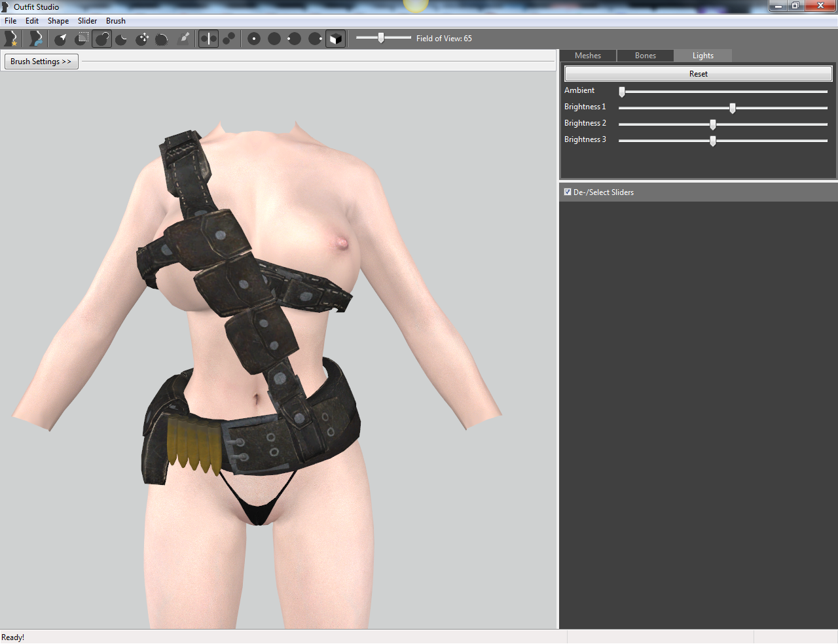Maximize the Outfit Studio window
The height and width of the screenshot is (644, 838).
(x=795, y=6)
